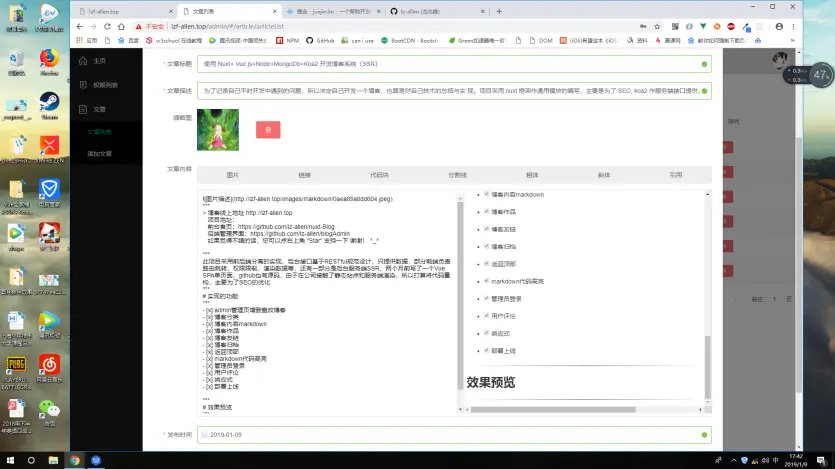Toggle the 部署上线 checkbox in preview
835x469 pixels.
tap(487, 350)
